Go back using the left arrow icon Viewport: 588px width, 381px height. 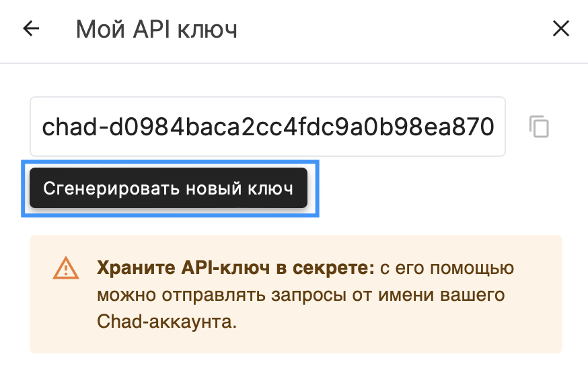32,29
